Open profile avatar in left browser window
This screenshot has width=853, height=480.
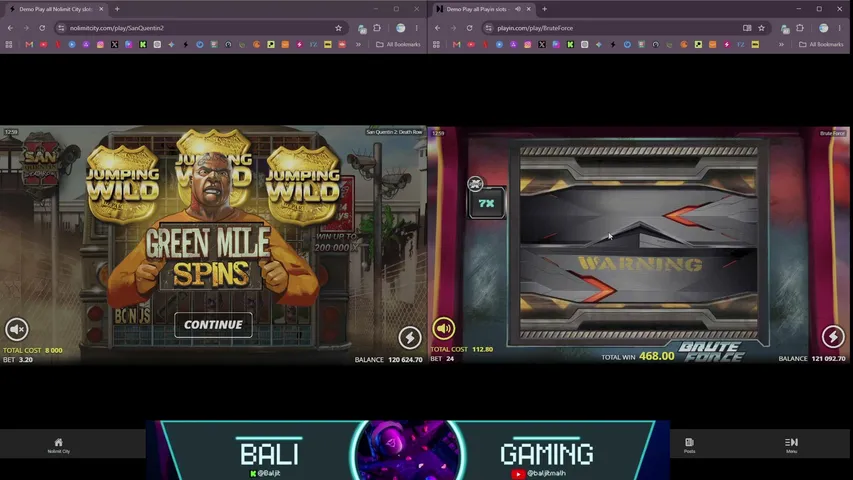tap(400, 28)
